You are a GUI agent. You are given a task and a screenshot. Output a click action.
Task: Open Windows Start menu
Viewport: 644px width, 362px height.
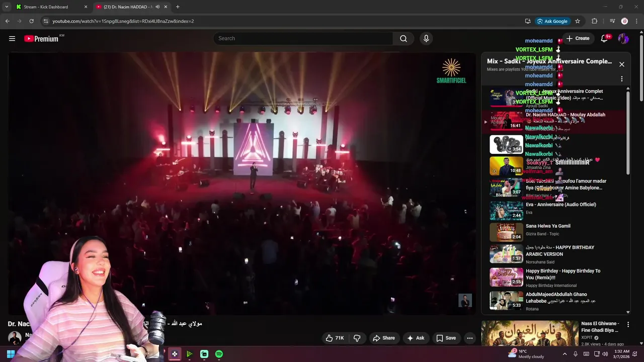click(11, 354)
